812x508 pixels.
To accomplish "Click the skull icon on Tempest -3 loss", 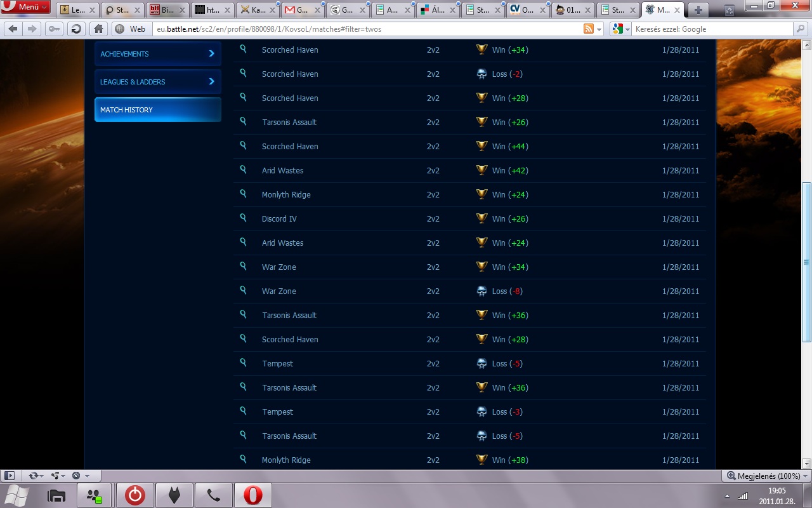I will pos(481,411).
